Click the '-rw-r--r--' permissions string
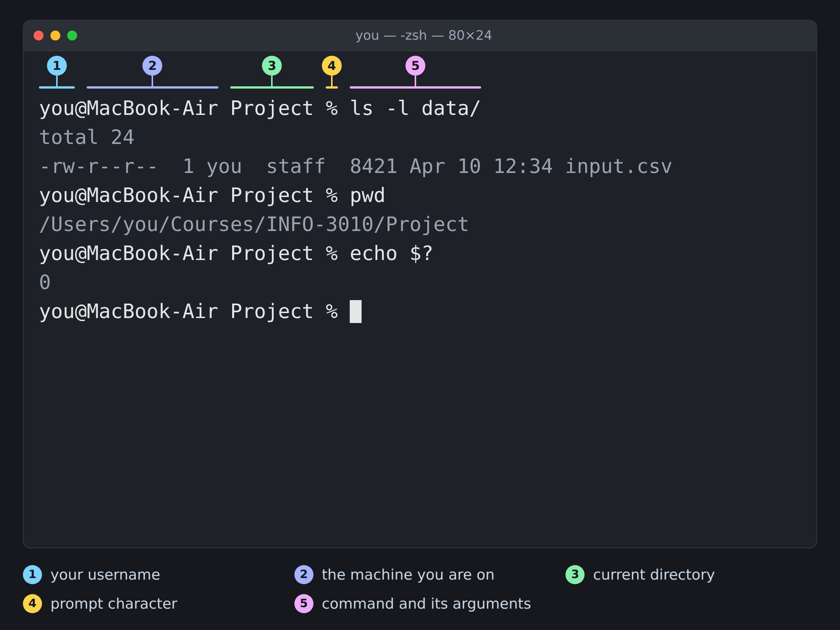 (x=99, y=166)
